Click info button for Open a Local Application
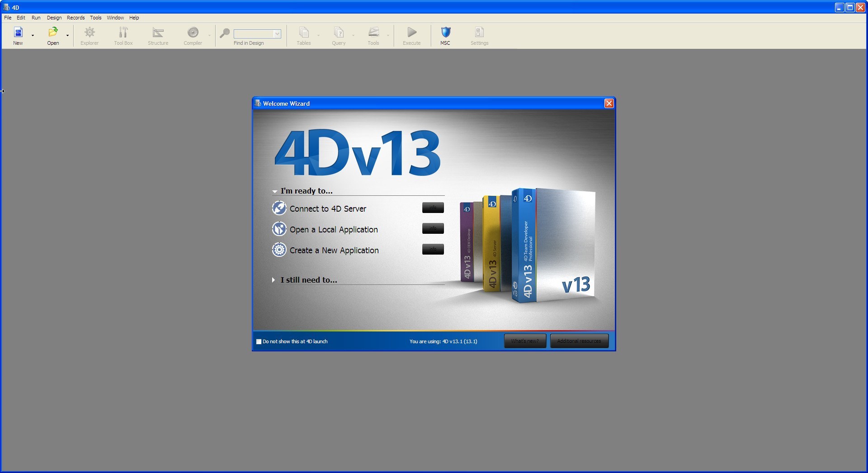 coord(433,228)
